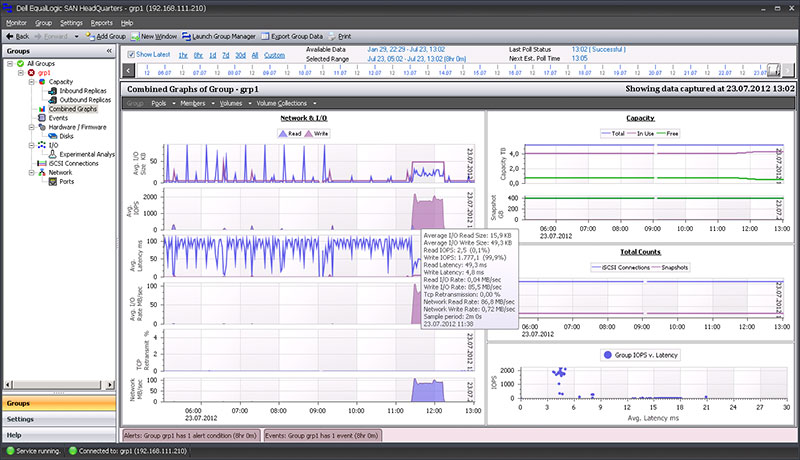Click the Connected to grp1 status icon
Viewport: 800px width, 460px height.
pyautogui.click(x=72, y=451)
